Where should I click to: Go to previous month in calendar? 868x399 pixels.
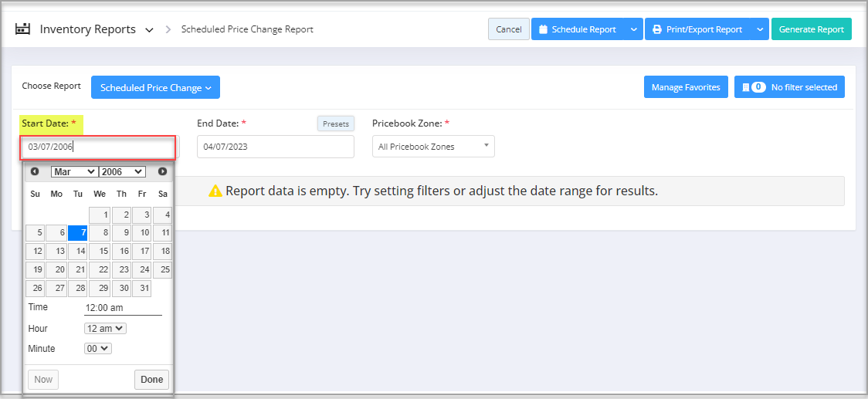35,171
